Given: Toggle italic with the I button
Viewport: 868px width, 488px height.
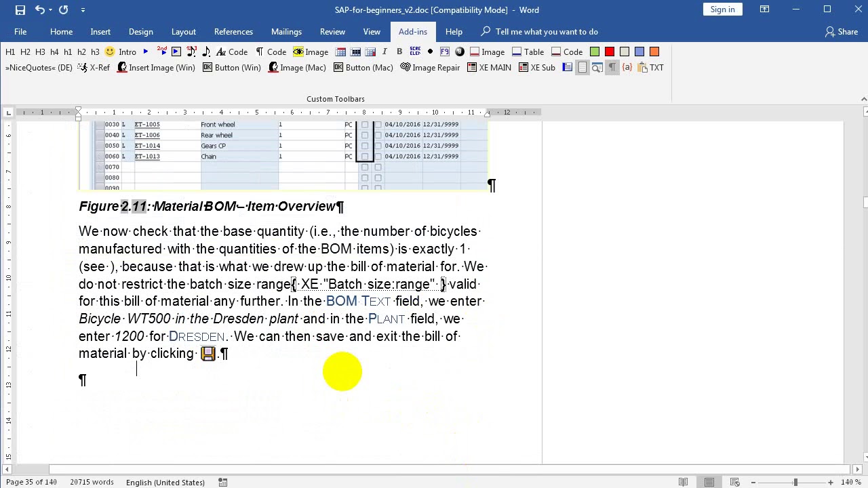Looking at the screenshot, I should (x=384, y=52).
